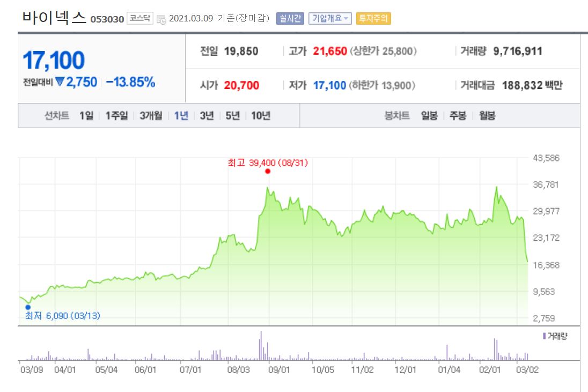The width and height of the screenshot is (588, 392).
Task: Select the 3년 line chart tab
Action: pos(207,116)
